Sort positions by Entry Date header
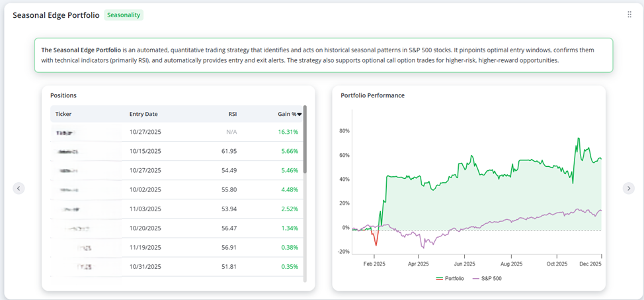This screenshot has width=644, height=300. point(143,114)
